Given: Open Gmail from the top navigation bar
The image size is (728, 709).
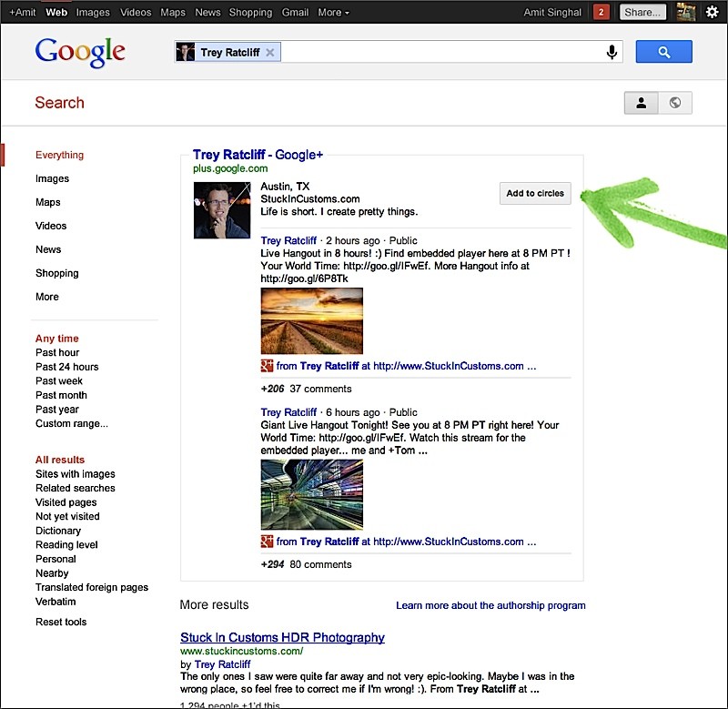Looking at the screenshot, I should coord(295,13).
